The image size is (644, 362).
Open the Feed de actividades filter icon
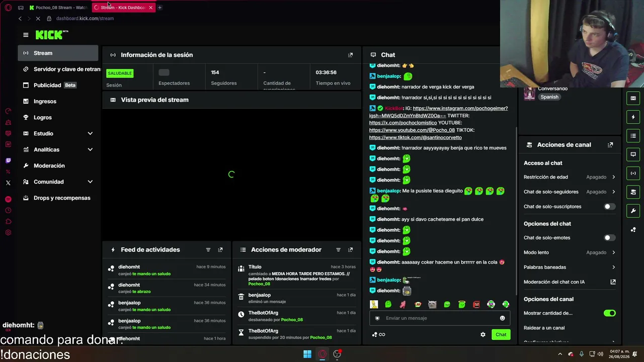tap(208, 249)
